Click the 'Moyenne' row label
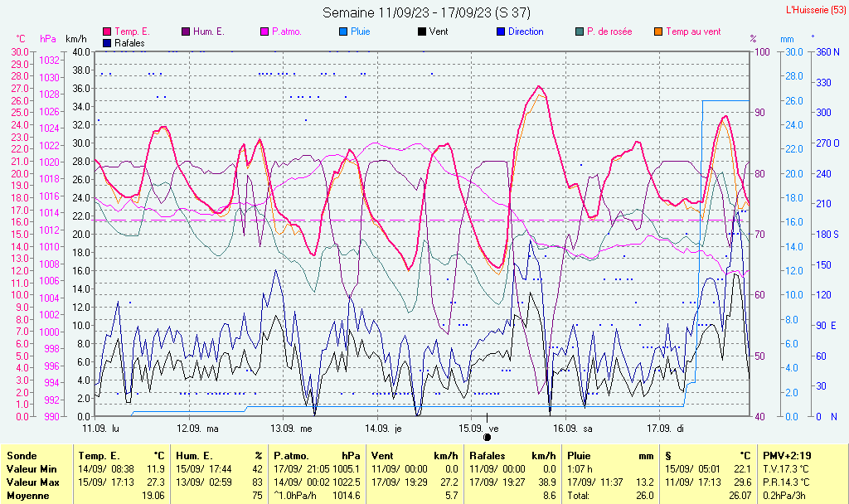 (27, 496)
